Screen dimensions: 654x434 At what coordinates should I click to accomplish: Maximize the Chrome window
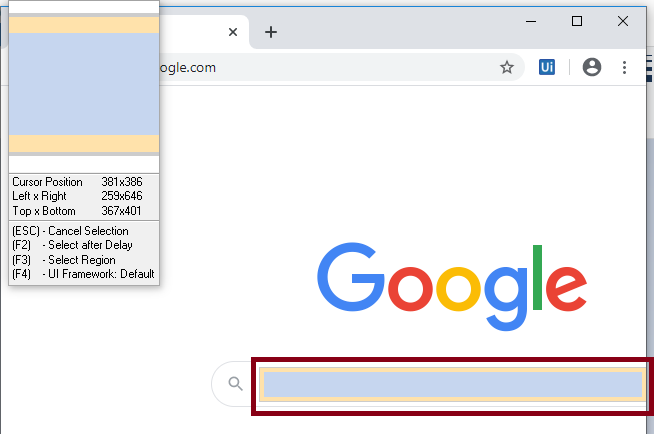577,21
